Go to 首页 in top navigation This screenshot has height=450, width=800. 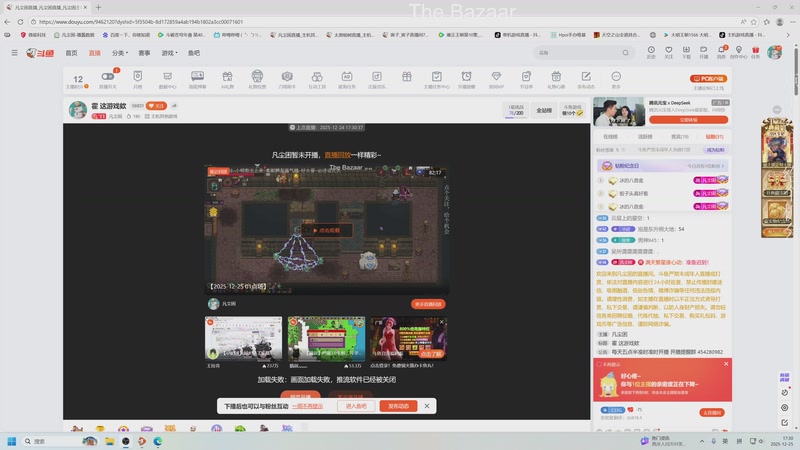pyautogui.click(x=71, y=53)
